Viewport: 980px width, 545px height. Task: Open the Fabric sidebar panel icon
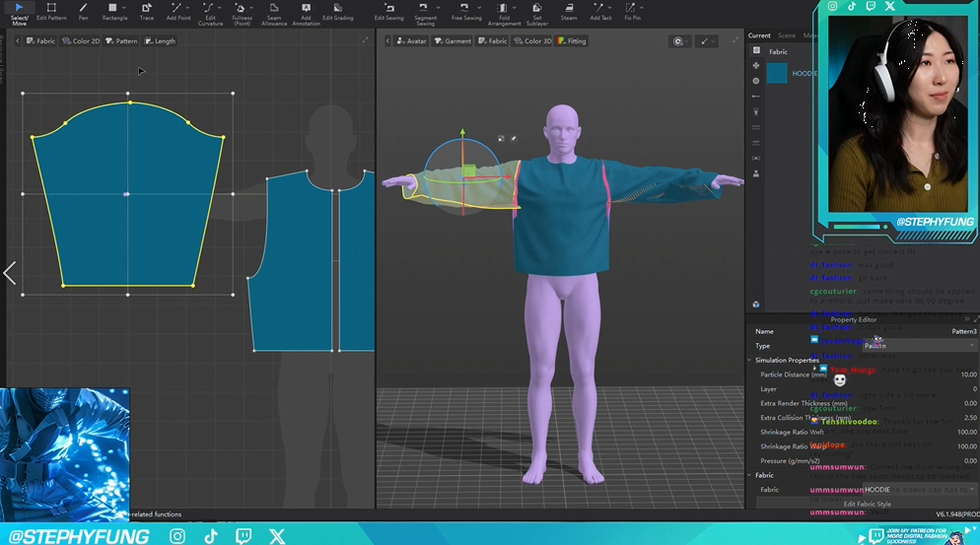[756, 50]
